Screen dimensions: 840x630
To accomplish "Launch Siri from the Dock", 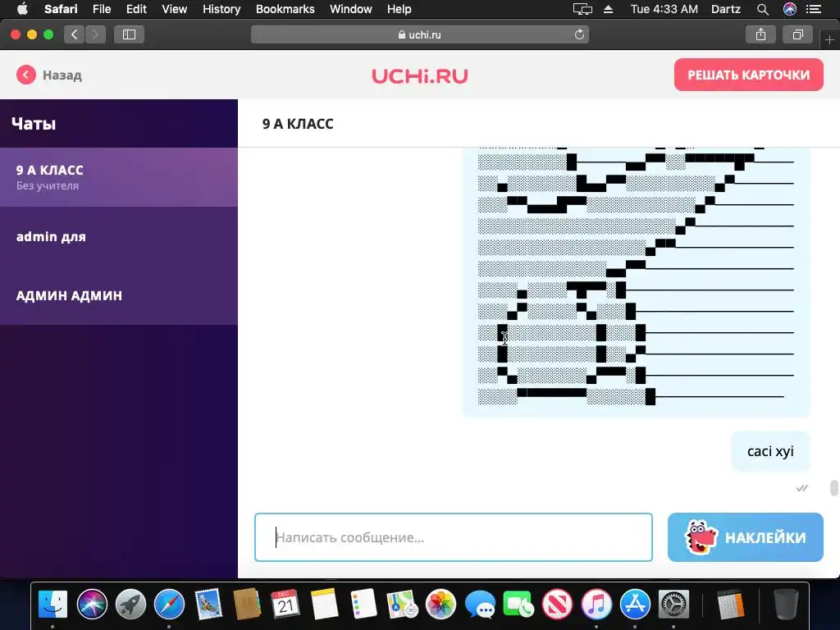I will (92, 605).
